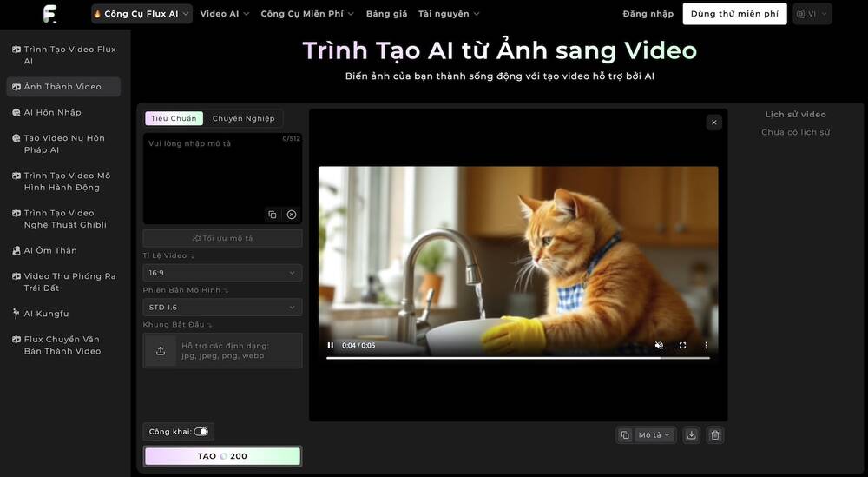Toggle the Công khai public switch

201,432
